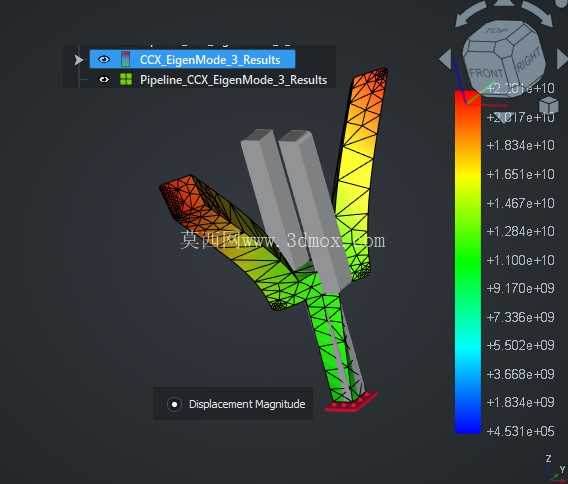This screenshot has height=484, width=568.
Task: Select CCX_EigenMode_3_Results tree item
Action: pos(192,59)
